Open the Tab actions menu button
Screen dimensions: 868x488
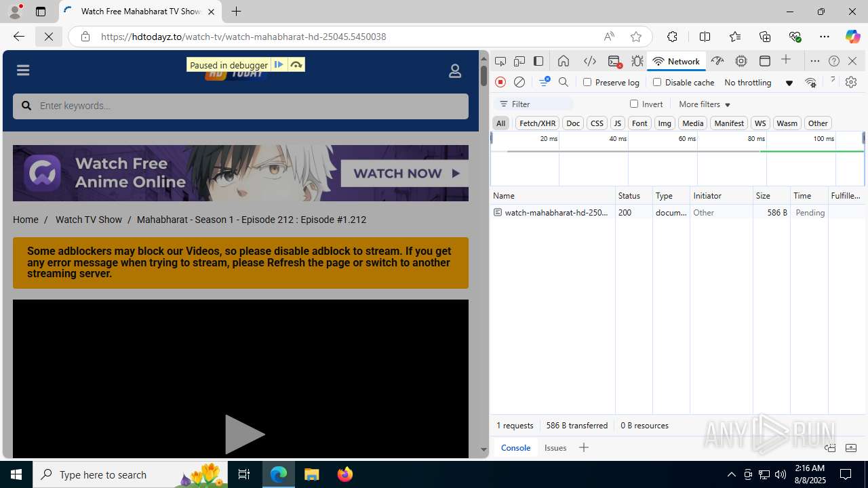tap(41, 12)
